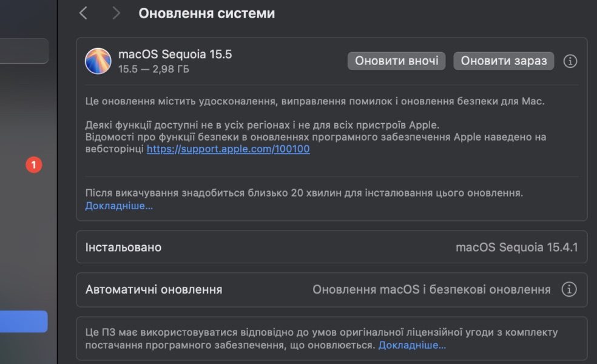The image size is (597, 364).
Task: Go back with the left chevron
Action: tap(83, 13)
